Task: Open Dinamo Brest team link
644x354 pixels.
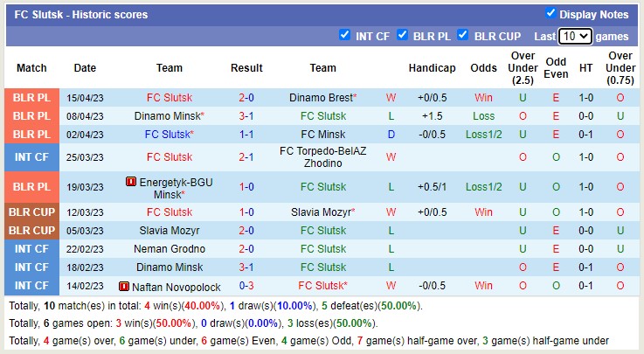Action: click(321, 98)
